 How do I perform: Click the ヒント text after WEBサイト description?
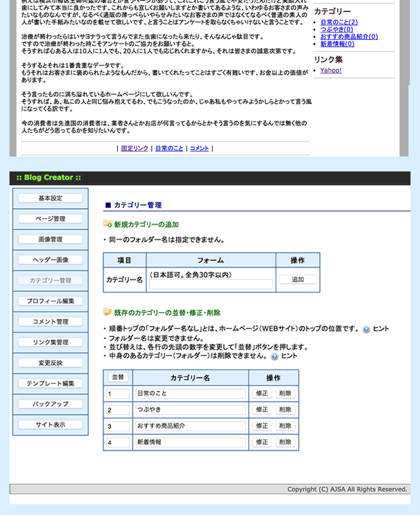381,329
